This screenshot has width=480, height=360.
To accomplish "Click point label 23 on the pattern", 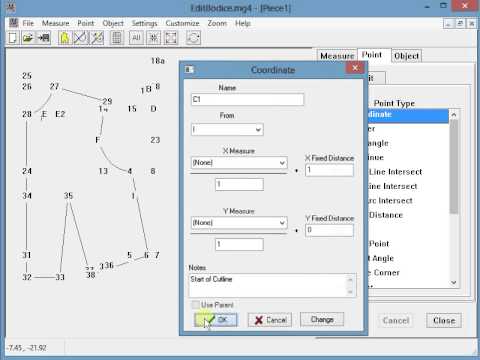I will tap(155, 140).
